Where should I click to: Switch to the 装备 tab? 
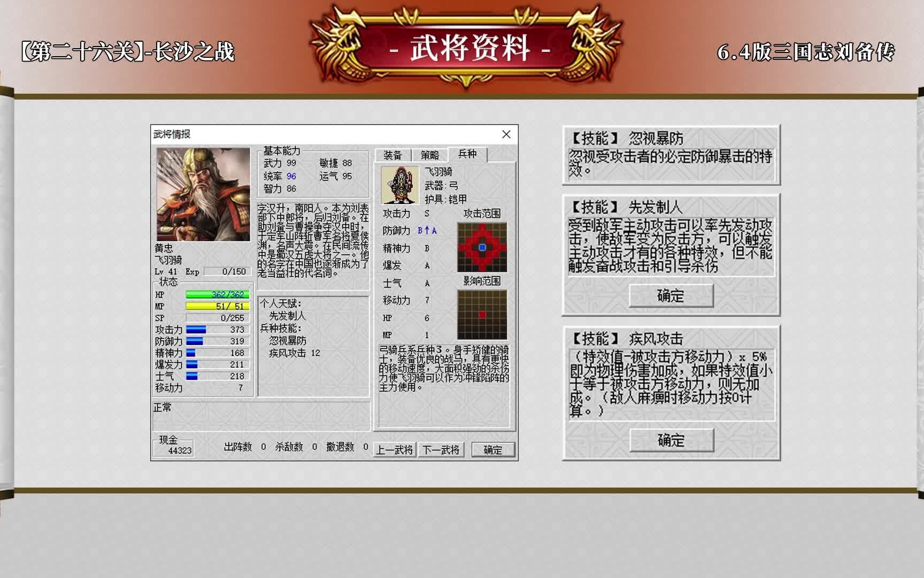pos(392,155)
